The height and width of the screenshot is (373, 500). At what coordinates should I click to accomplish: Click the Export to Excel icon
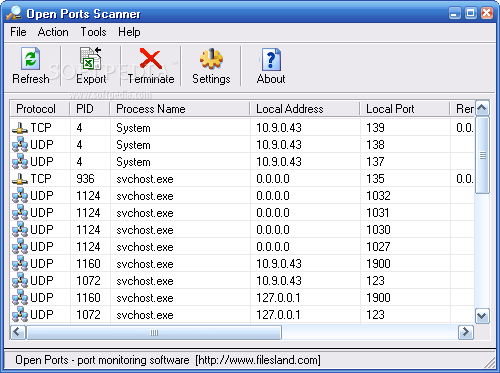click(90, 58)
